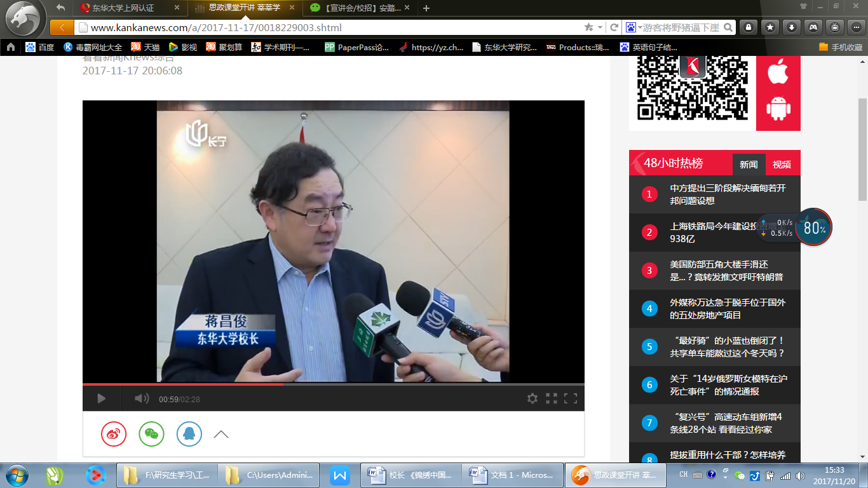The height and width of the screenshot is (488, 868).
Task: Switch to 视频 tab in hot list
Action: point(782,165)
